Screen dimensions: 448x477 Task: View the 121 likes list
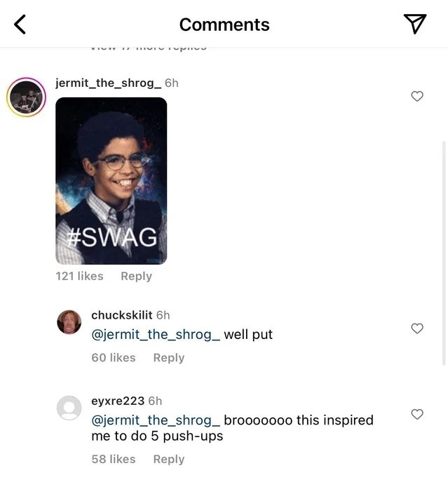79,276
